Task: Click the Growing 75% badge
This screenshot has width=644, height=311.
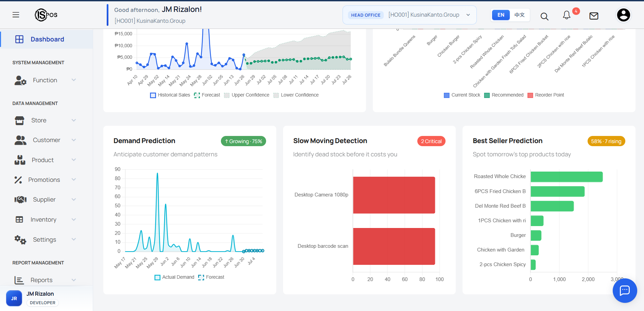Action: (x=243, y=141)
